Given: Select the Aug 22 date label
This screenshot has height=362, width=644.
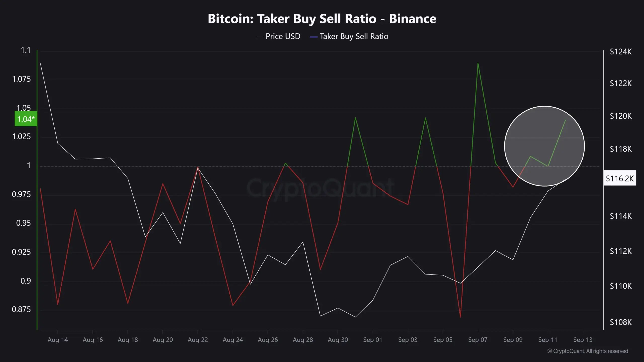Looking at the screenshot, I should click(198, 340).
